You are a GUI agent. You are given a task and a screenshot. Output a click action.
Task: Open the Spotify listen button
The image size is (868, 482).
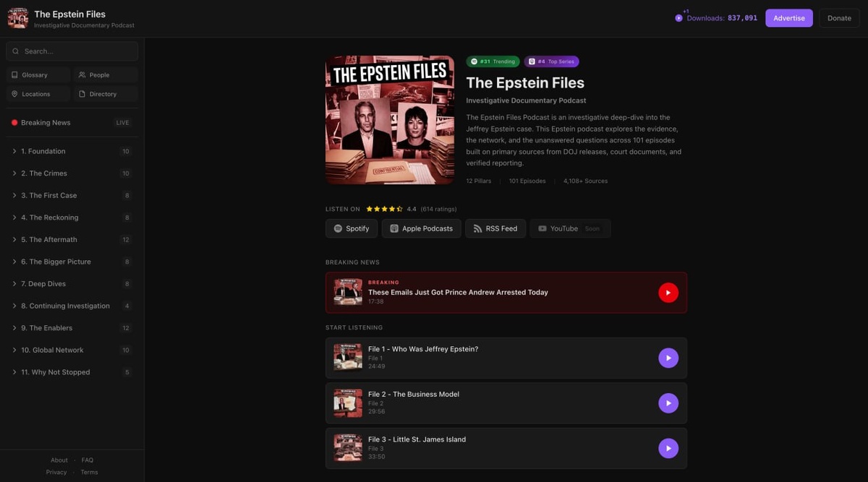tap(352, 228)
